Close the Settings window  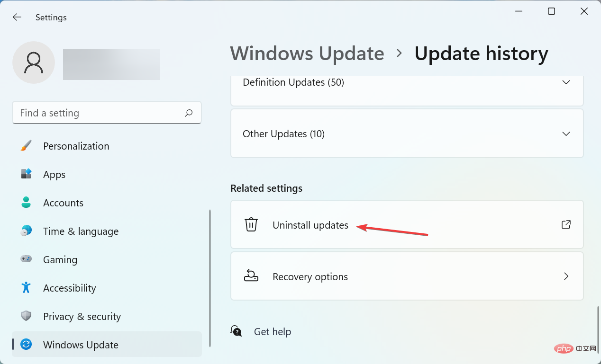(585, 11)
